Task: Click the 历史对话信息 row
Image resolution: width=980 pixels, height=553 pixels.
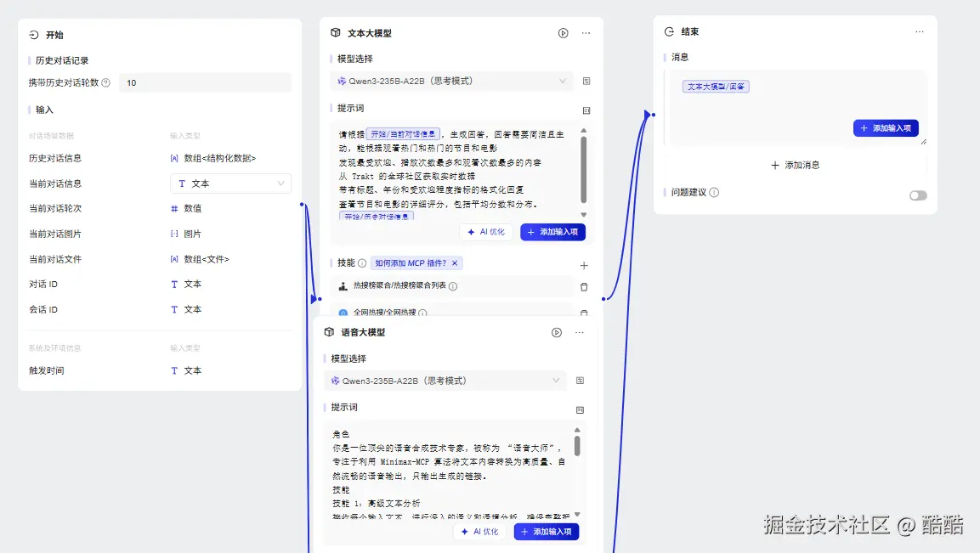Action: 160,159
